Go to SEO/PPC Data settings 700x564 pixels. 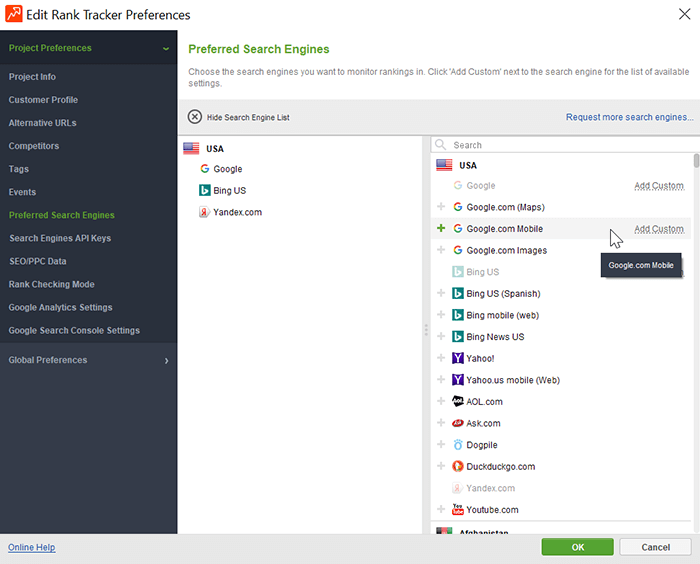(38, 261)
